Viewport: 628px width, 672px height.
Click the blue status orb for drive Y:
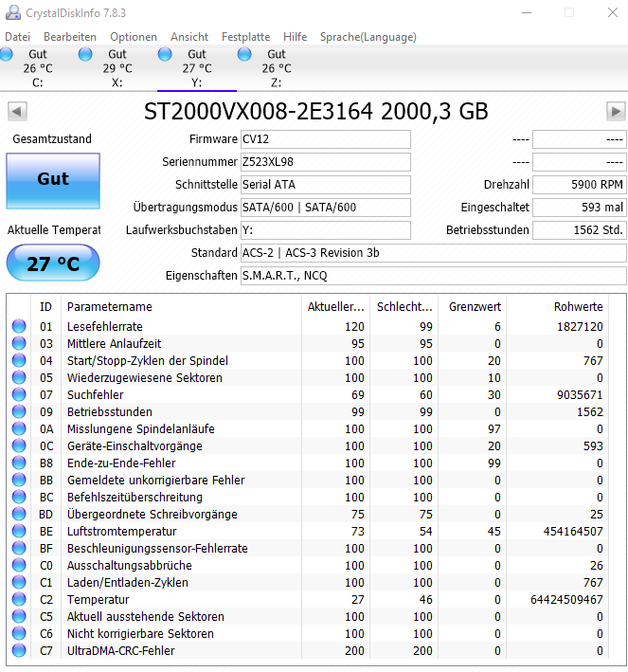coord(165,54)
